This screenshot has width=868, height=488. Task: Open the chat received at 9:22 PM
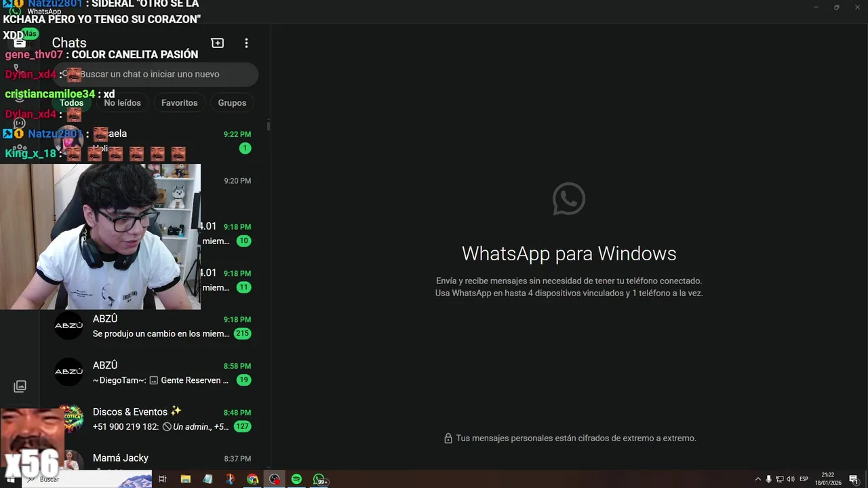pos(155,141)
